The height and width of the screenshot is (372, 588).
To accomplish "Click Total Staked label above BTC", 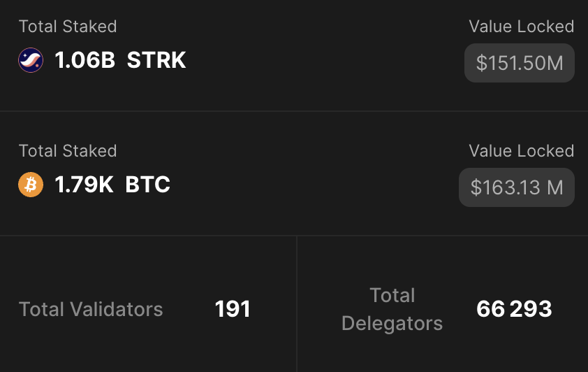I will (68, 151).
